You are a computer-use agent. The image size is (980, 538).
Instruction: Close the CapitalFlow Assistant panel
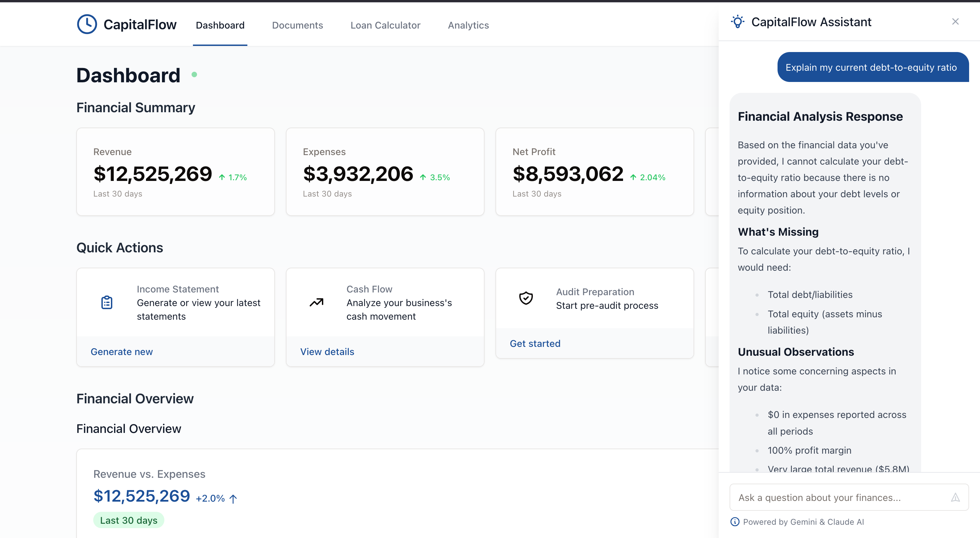(955, 22)
